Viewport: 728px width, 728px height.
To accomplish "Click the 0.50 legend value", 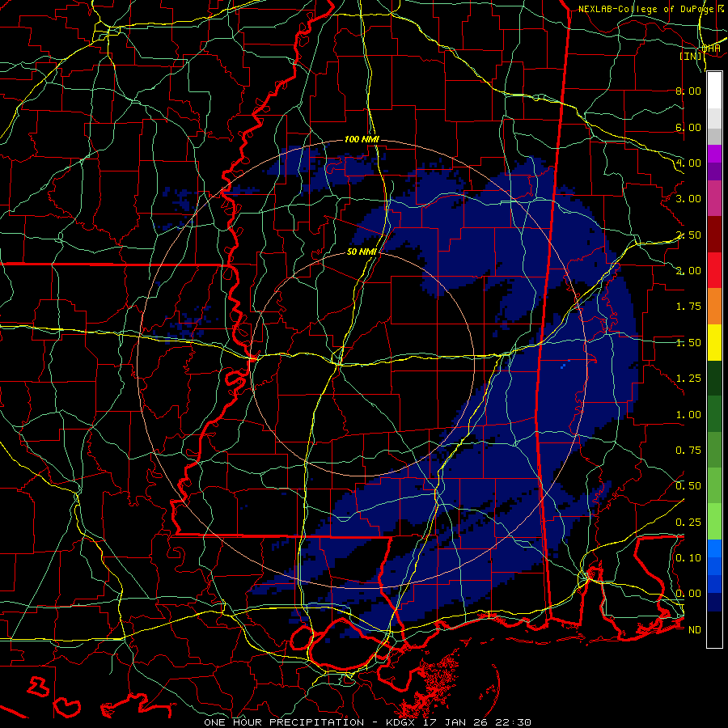I will (x=688, y=486).
